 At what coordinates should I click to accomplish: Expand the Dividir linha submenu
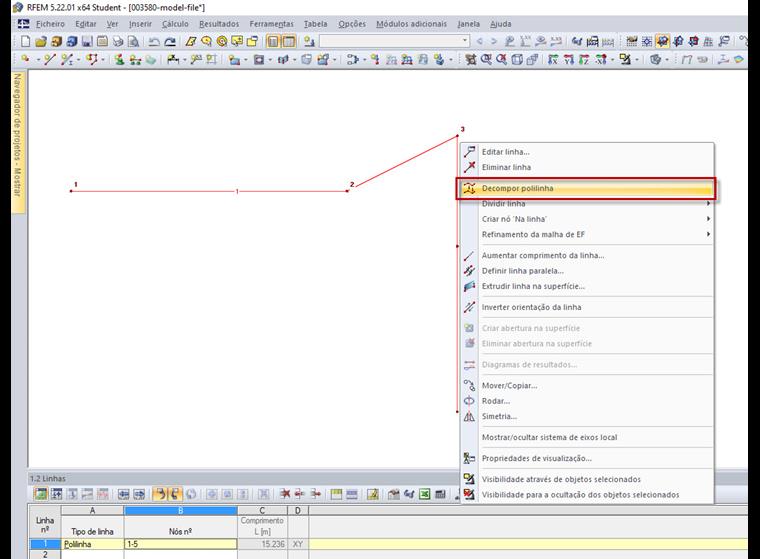click(x=587, y=204)
